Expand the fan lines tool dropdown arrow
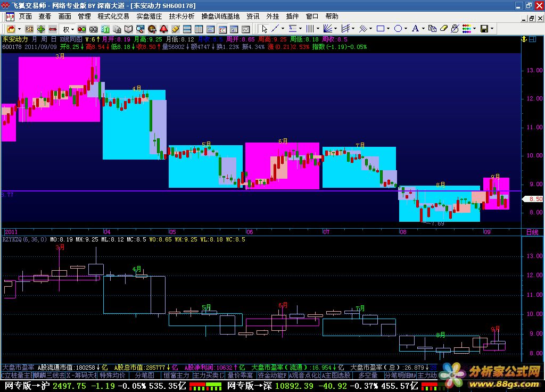 tap(335, 29)
